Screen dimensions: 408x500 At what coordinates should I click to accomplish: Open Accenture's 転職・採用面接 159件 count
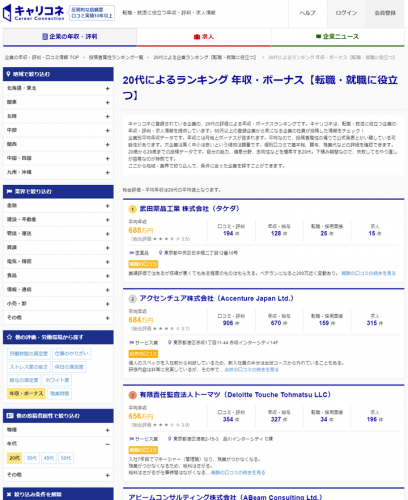tap(327, 320)
